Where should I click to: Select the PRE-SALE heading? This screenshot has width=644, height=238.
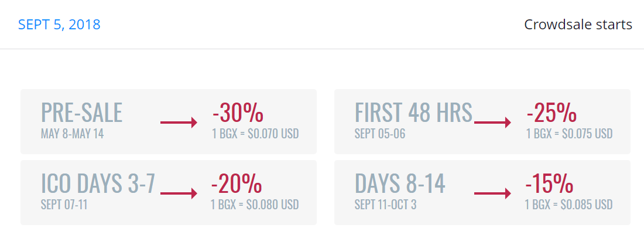click(81, 113)
